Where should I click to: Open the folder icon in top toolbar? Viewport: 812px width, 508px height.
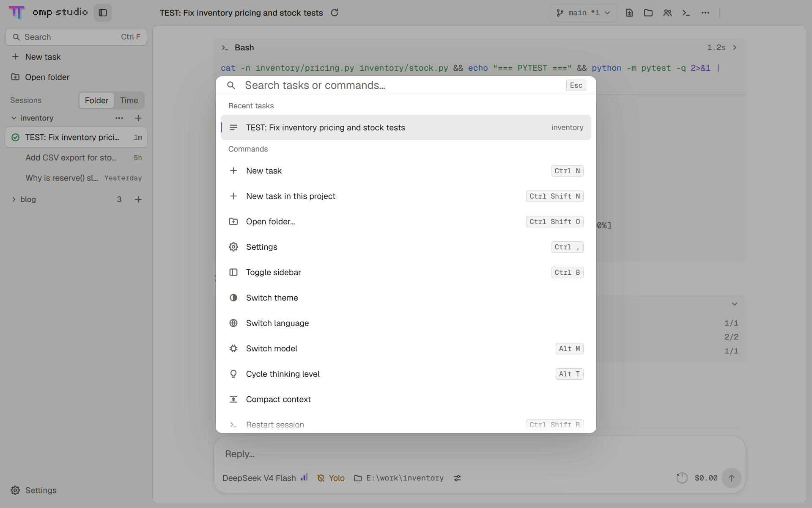[648, 13]
